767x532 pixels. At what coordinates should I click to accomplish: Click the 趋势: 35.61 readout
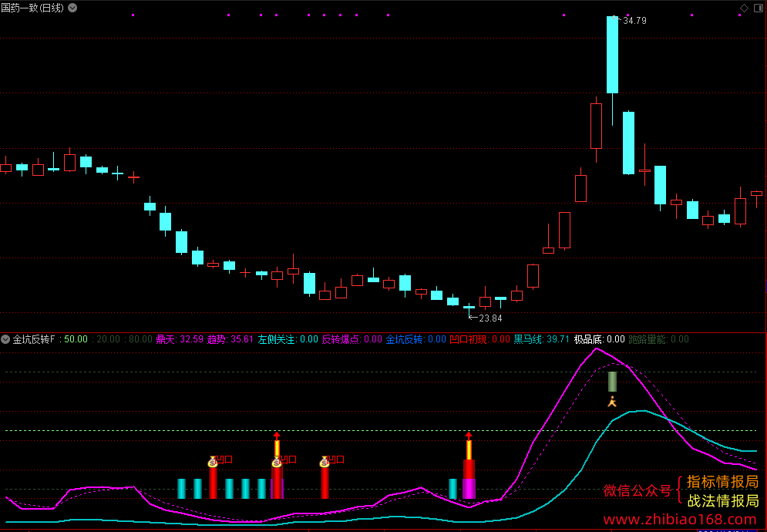pyautogui.click(x=230, y=339)
